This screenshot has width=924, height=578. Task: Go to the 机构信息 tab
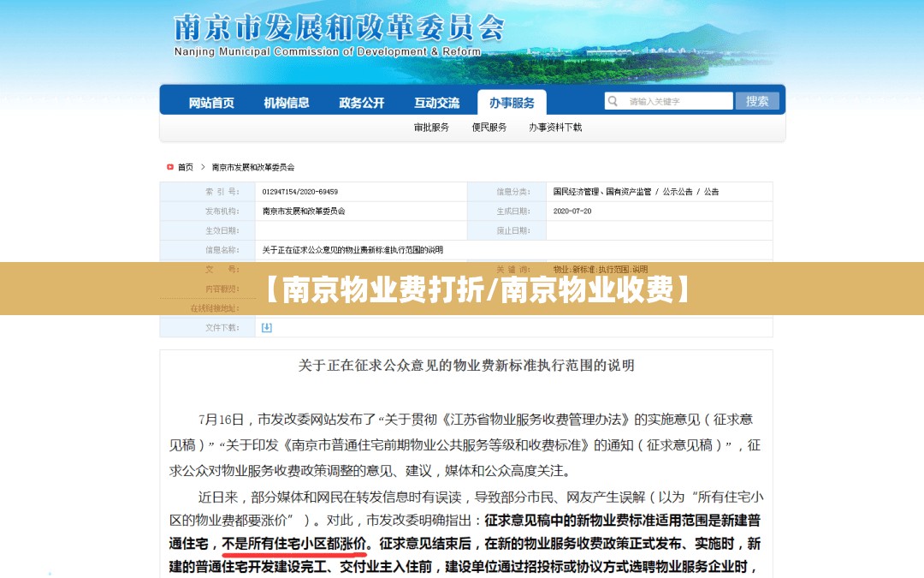pyautogui.click(x=287, y=103)
